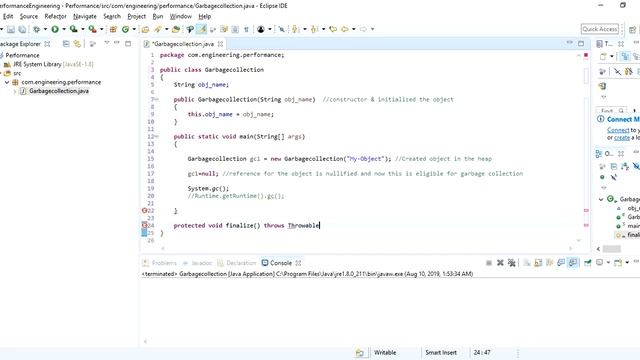Open the dropdown arrow next to the Debug icon
Image resolution: width=640 pixels, height=360 pixels.
tap(45, 29)
